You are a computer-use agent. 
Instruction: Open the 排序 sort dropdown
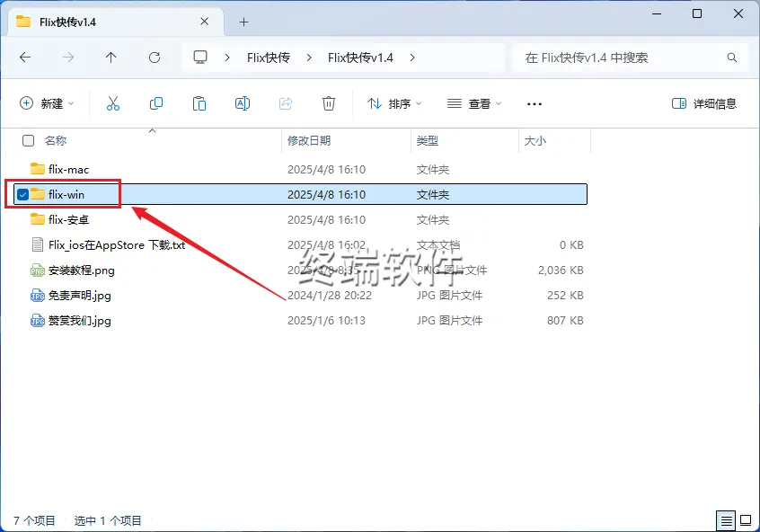pos(394,103)
